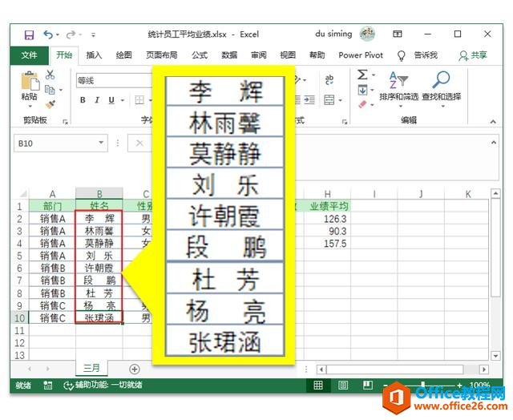This screenshot has width=513, height=420.
Task: Expand the 粘贴 paste options arrow
Action: pos(30,106)
